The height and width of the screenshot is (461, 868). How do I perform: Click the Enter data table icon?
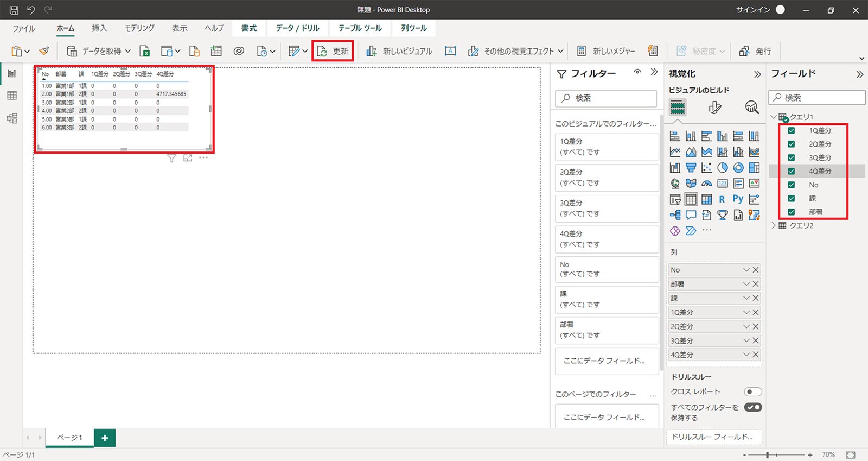(x=216, y=51)
